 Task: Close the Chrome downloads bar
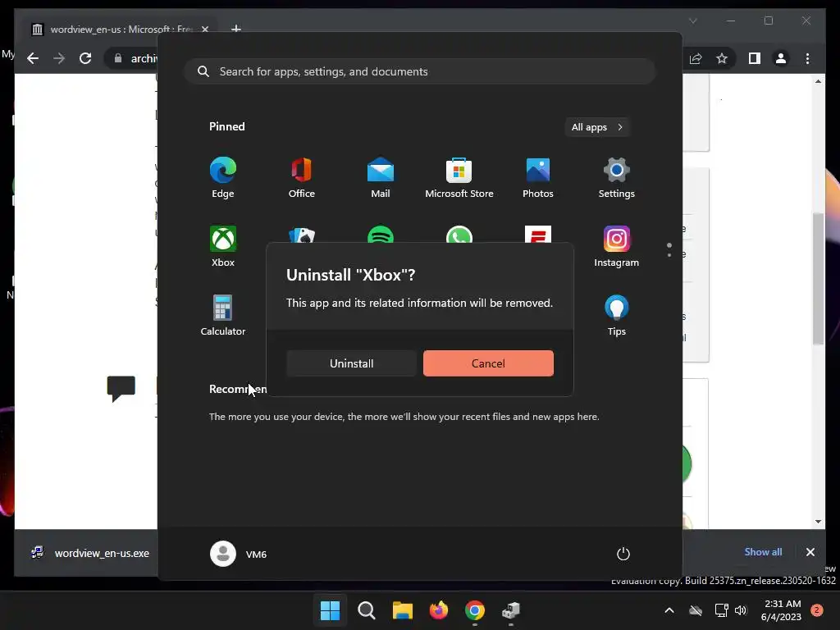(x=810, y=552)
